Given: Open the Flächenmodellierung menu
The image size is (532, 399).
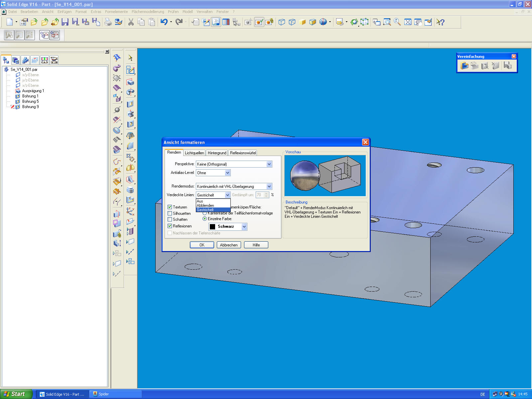Looking at the screenshot, I should (x=148, y=12).
